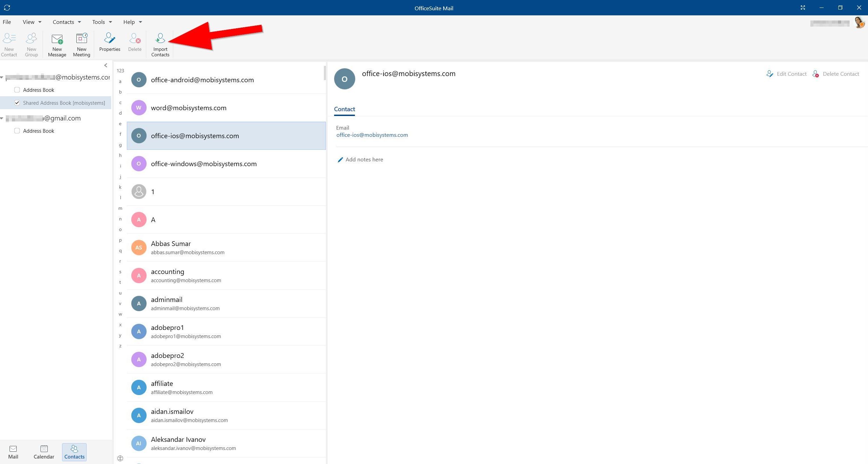Switch to Mail view
Image resolution: width=868 pixels, height=464 pixels.
13,452
